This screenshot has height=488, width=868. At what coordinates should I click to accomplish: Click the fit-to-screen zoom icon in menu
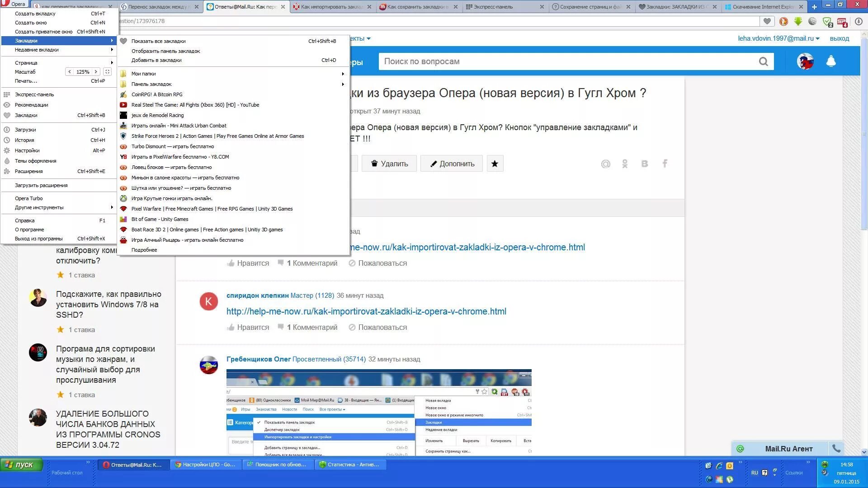[x=107, y=72]
